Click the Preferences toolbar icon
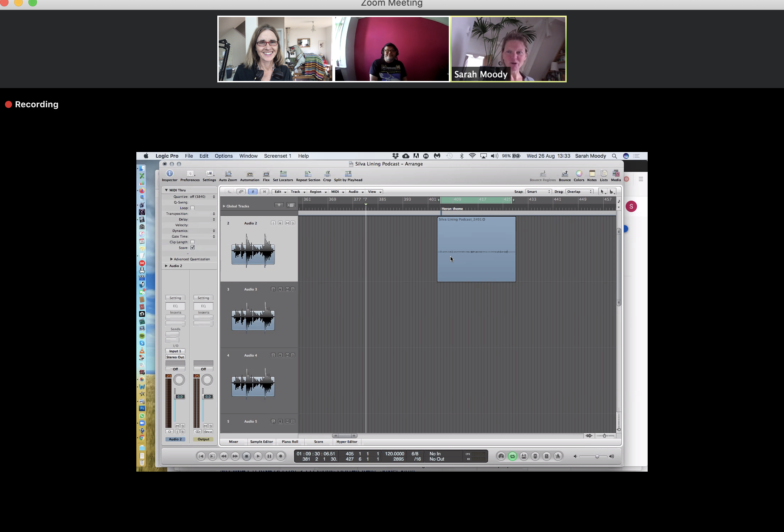This screenshot has width=784, height=532. tap(190, 174)
